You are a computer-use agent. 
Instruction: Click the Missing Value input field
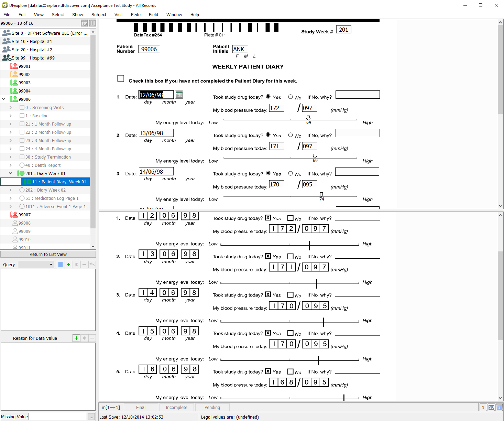click(58, 417)
